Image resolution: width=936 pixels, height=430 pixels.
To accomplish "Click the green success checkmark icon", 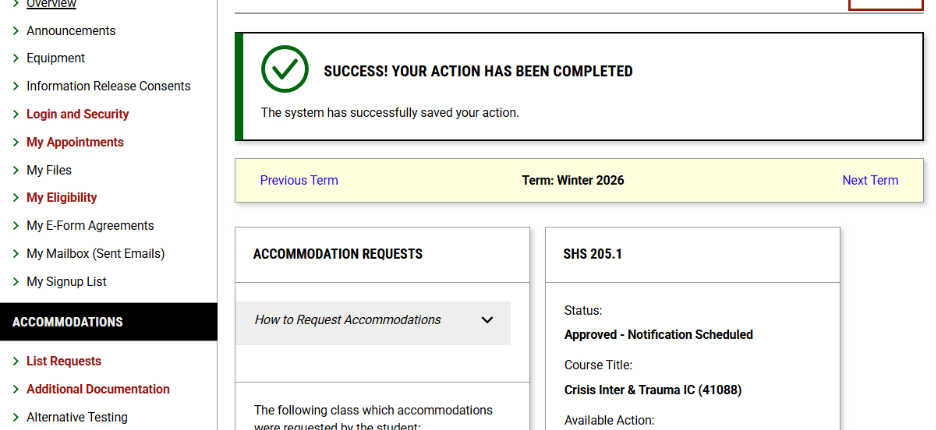I will [284, 70].
